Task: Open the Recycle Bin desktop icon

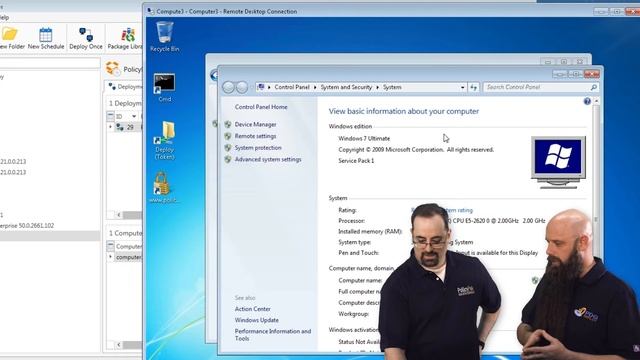Action: [164, 37]
